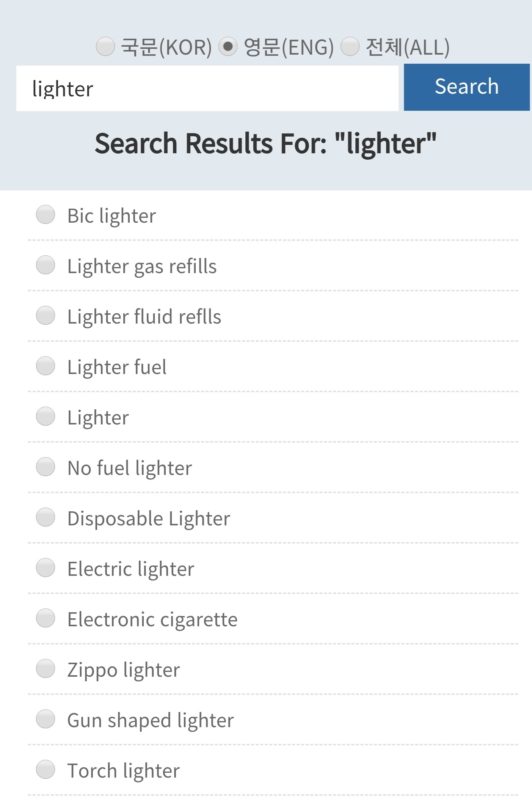This screenshot has width=532, height=811.
Task: Select the 국문(KOR) language radio button
Action: [x=105, y=47]
